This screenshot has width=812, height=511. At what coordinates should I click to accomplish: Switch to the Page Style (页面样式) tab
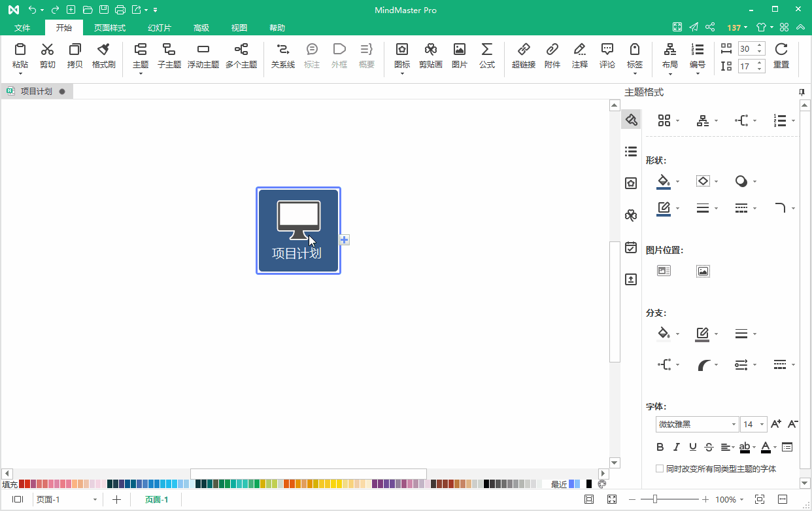coord(110,28)
